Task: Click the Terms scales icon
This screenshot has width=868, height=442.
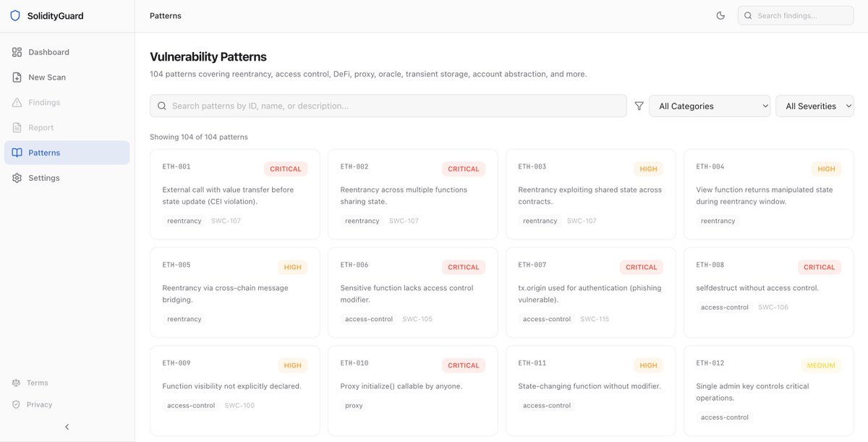Action: 16,383
